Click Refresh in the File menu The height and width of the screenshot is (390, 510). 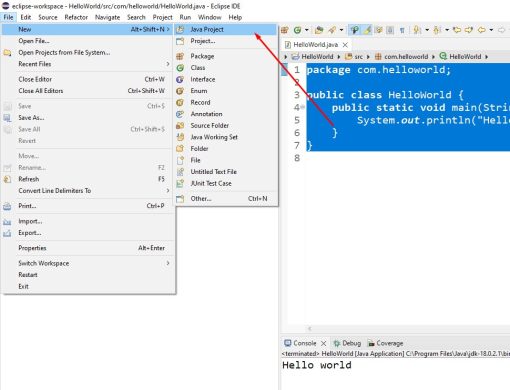point(87,179)
